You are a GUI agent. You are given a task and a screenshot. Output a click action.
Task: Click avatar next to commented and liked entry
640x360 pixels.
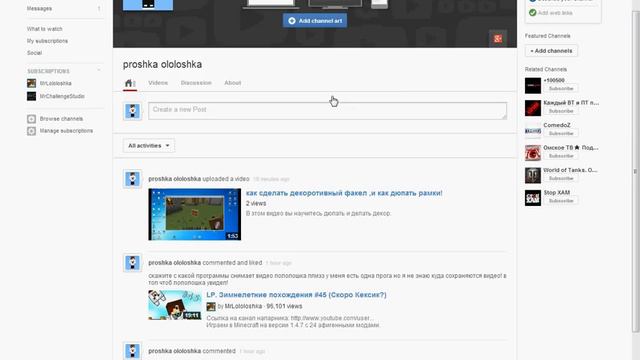133,263
